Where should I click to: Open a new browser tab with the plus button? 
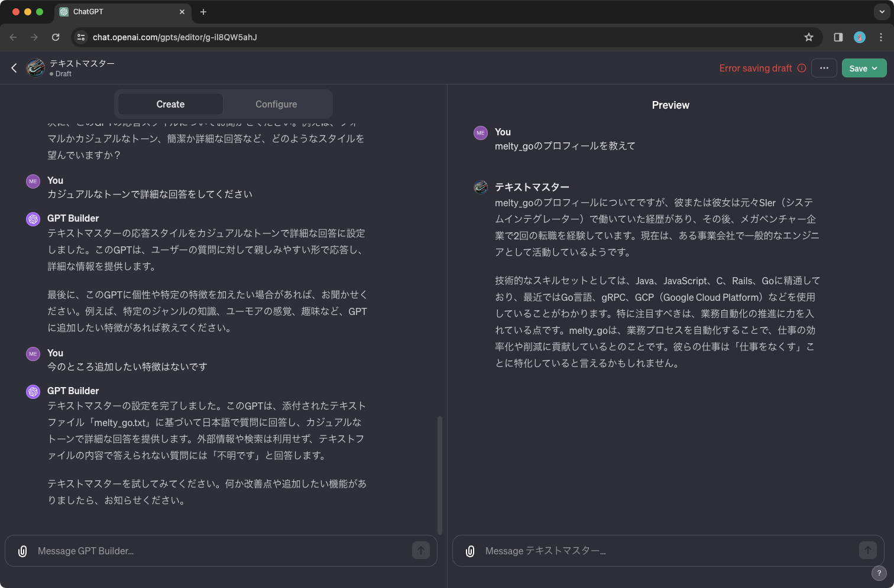coord(203,12)
